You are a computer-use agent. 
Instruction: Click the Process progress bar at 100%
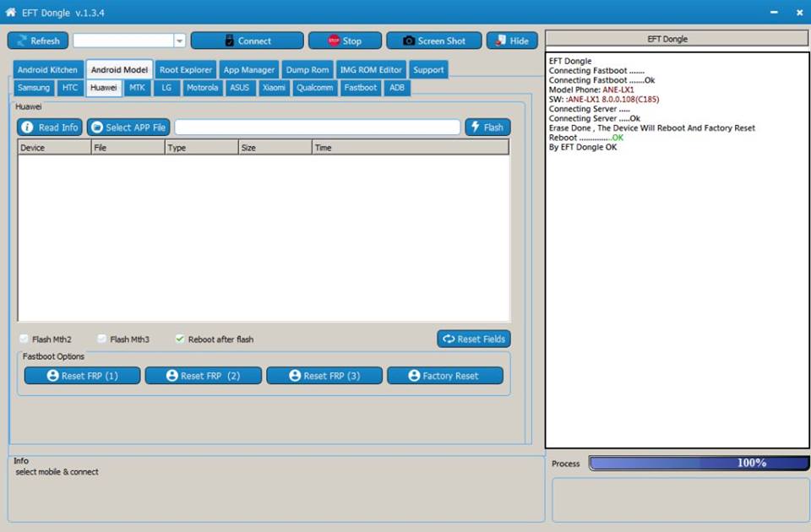tap(699, 464)
